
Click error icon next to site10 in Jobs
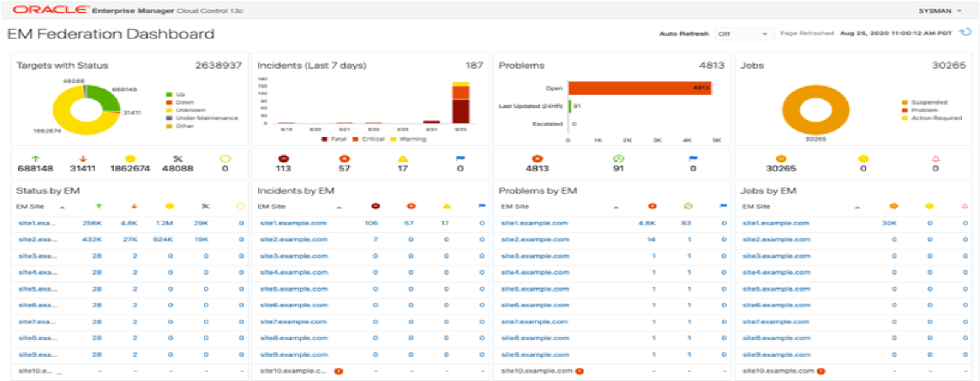[821, 371]
